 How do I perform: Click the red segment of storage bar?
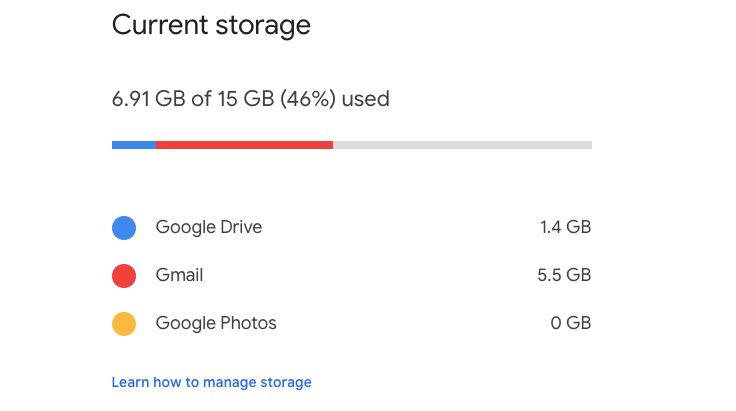pyautogui.click(x=244, y=145)
